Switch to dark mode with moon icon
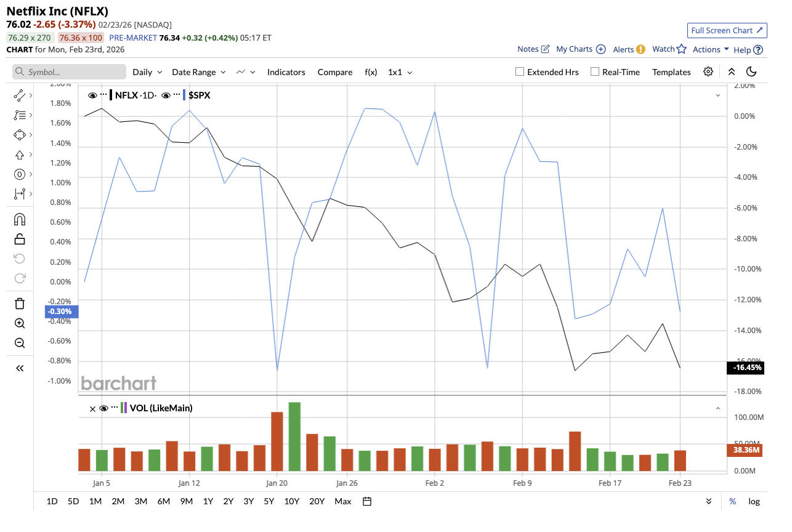Screen dimensions: 792x532 point(751,71)
